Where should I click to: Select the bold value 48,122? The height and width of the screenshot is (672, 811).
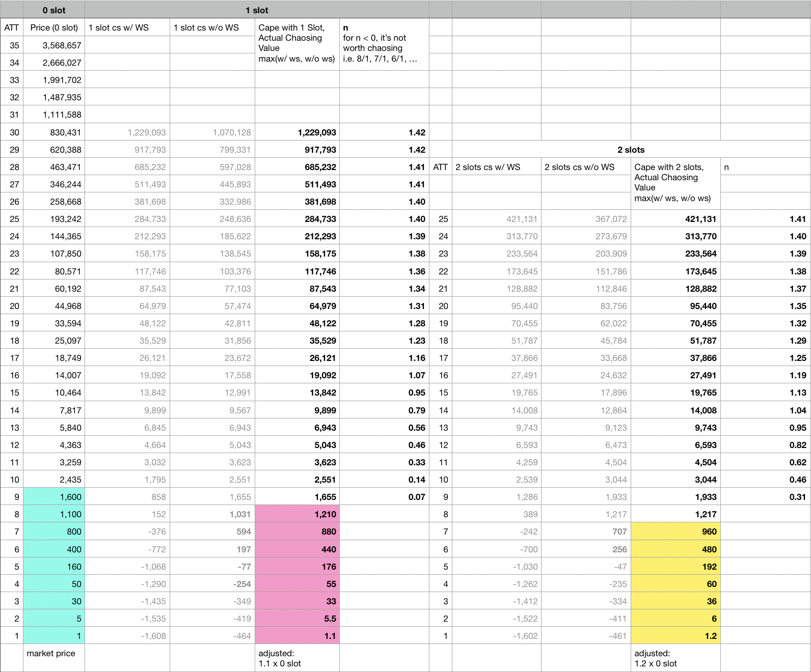pos(297,323)
